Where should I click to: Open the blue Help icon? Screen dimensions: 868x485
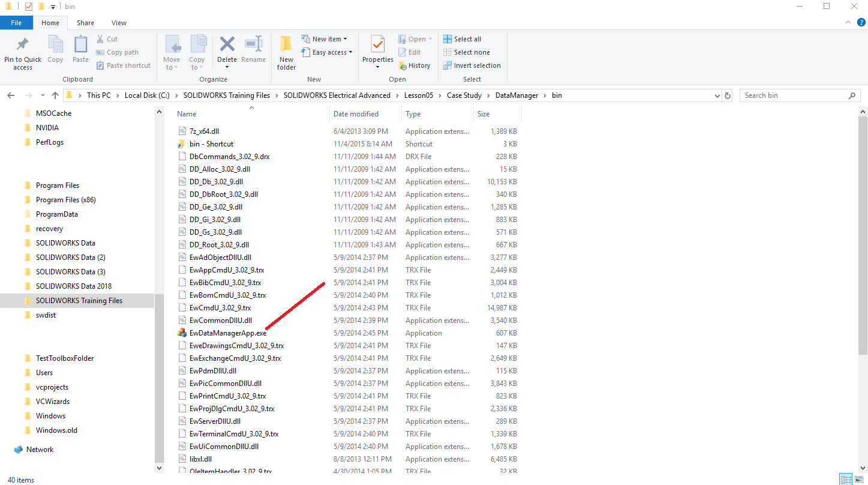point(861,22)
